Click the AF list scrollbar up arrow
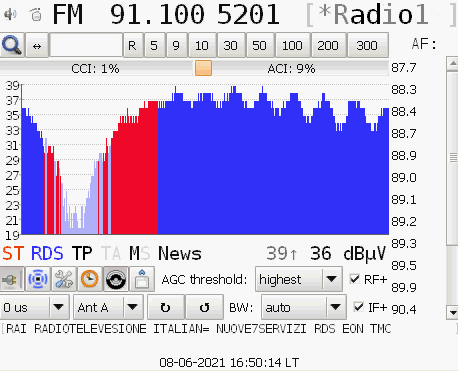This screenshot has height=371, width=458. 452,64
